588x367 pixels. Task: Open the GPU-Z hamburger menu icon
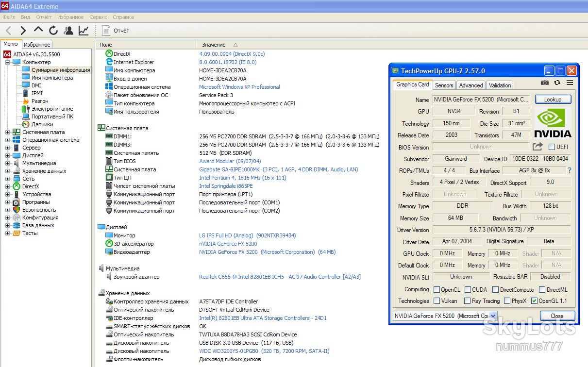point(570,83)
